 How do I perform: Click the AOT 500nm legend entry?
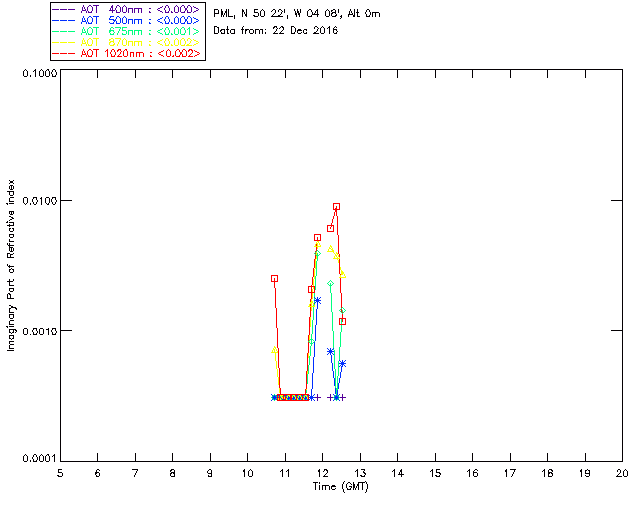(126, 20)
